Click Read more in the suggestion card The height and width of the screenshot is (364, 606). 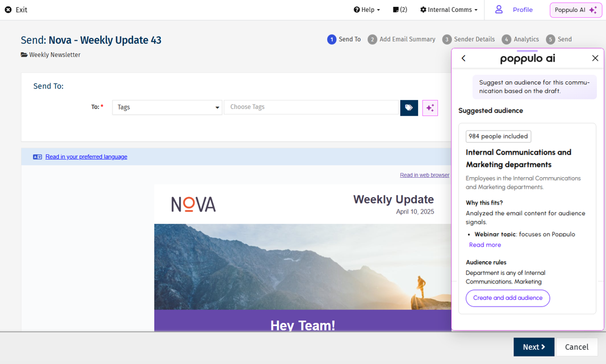484,245
